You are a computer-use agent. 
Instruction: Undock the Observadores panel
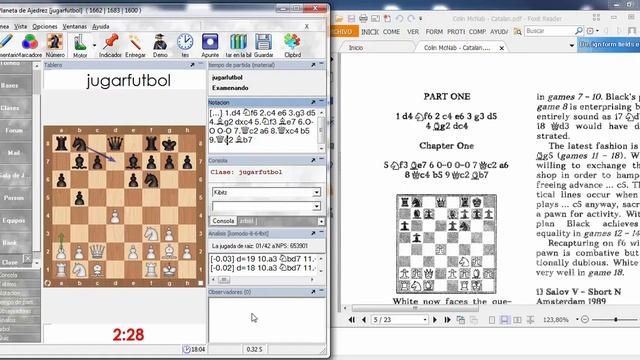[313, 292]
